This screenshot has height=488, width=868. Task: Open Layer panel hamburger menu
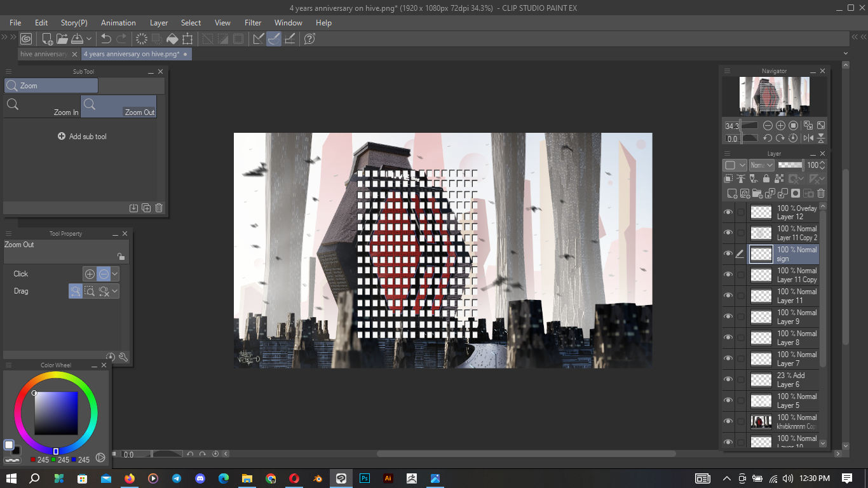(728, 154)
